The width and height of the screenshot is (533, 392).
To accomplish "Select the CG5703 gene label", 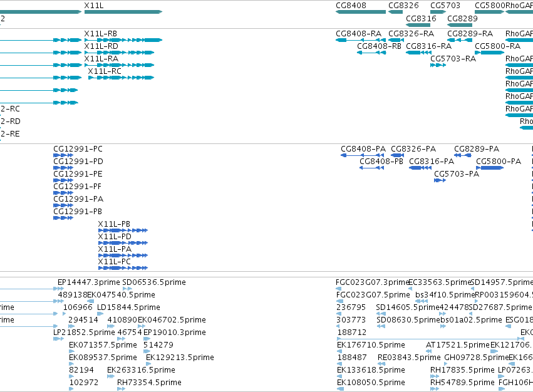I will click(445, 6).
